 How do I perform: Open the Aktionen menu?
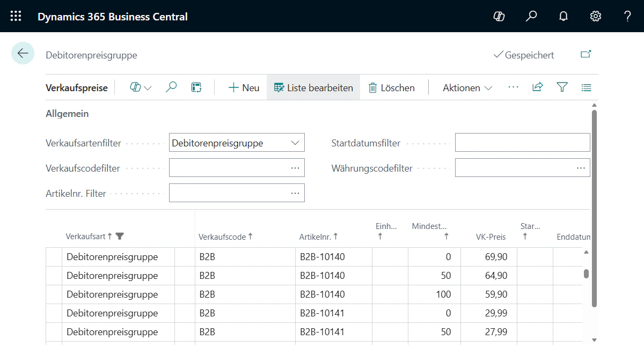tap(467, 87)
